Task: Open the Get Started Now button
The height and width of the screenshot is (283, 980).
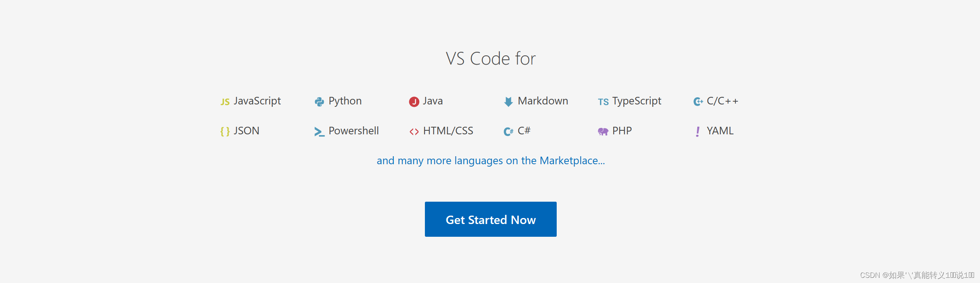Action: click(491, 219)
